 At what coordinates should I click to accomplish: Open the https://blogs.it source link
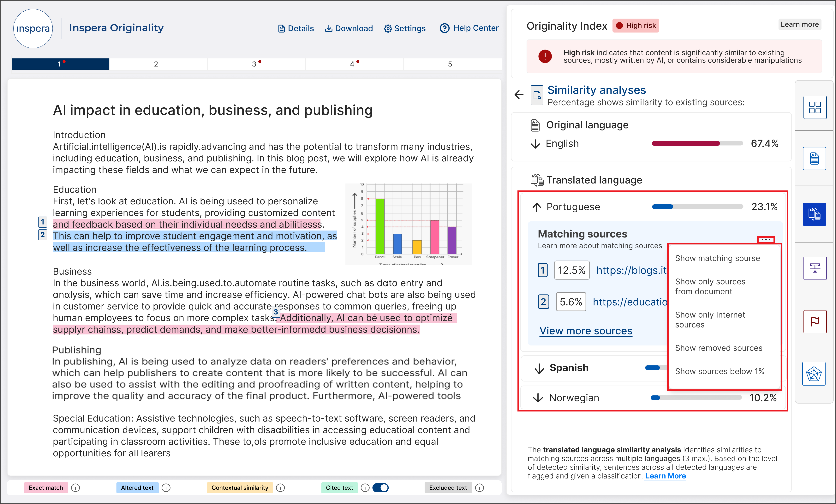click(x=631, y=270)
